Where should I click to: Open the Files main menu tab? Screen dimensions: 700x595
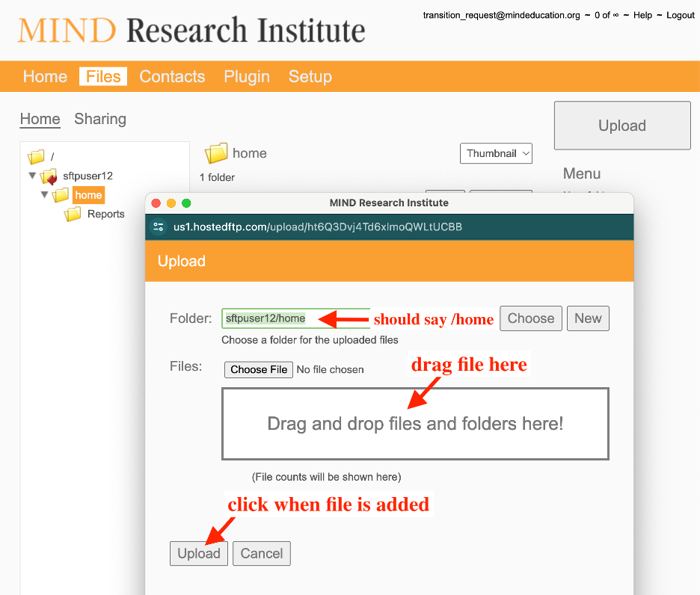pyautogui.click(x=103, y=76)
